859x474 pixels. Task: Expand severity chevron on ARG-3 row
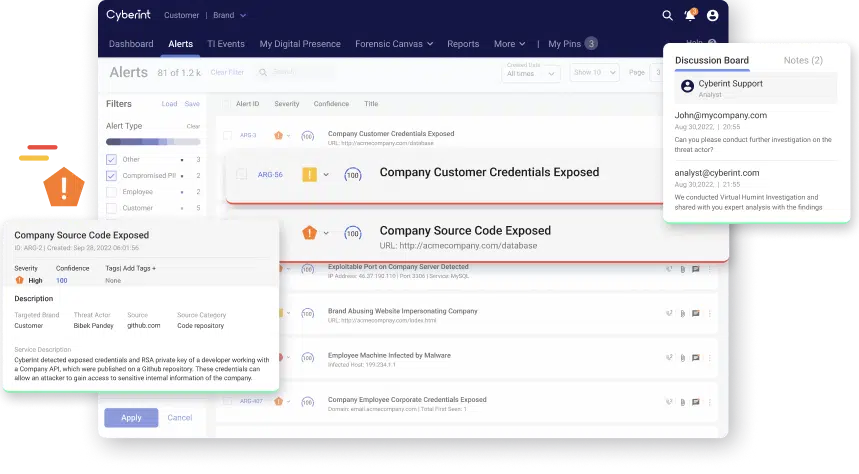pos(288,136)
